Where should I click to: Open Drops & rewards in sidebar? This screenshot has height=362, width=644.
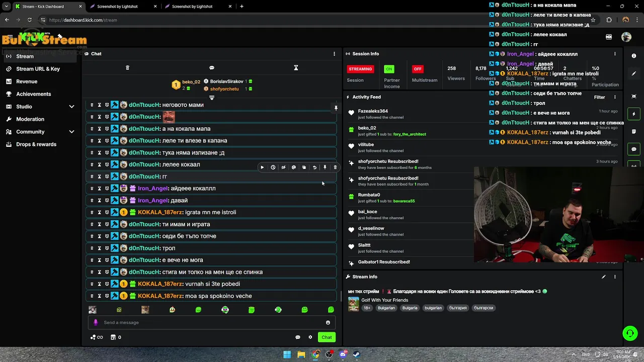(x=41, y=144)
